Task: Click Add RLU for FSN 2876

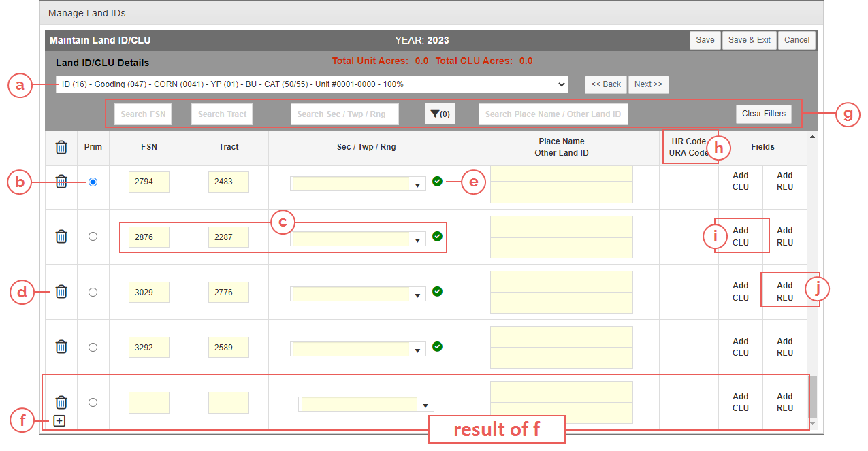Action: tap(785, 236)
